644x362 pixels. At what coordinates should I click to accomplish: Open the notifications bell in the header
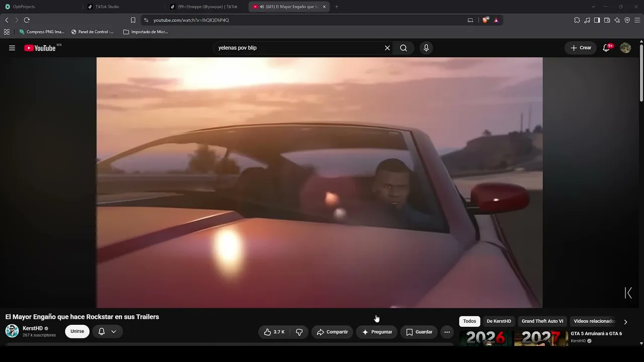607,48
